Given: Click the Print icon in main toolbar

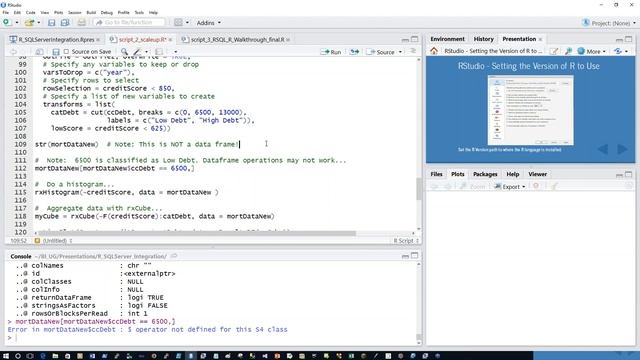Looking at the screenshot, I should 82,23.
